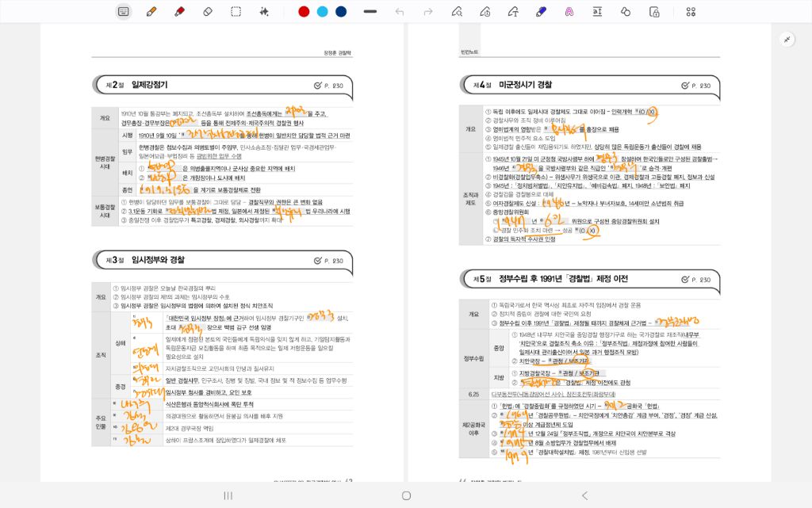Pick the light blue pen color

click(x=322, y=11)
